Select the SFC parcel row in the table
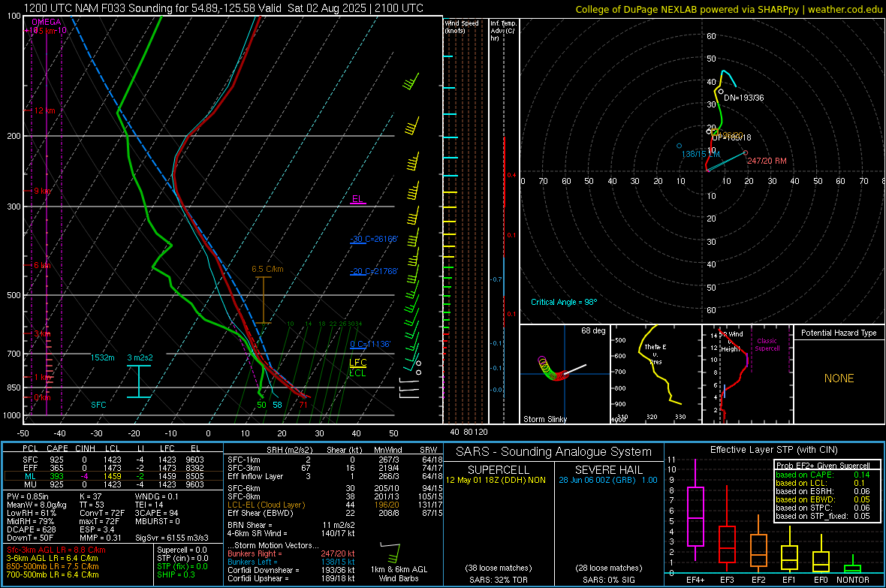 113,460
